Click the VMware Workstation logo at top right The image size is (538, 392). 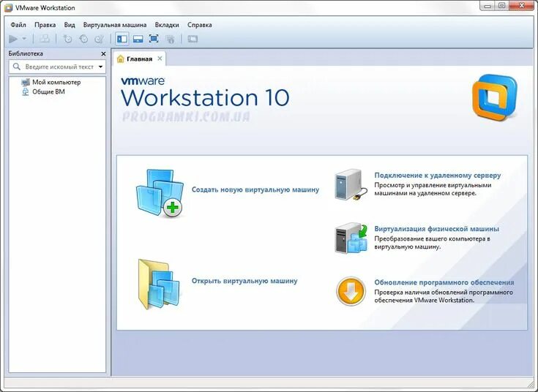494,97
